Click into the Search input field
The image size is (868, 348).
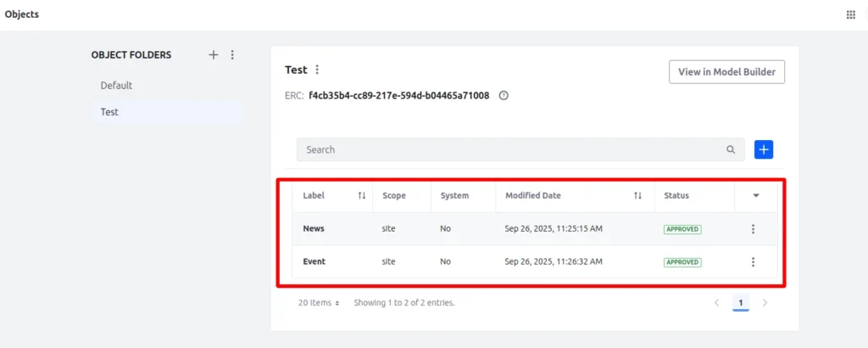click(x=509, y=149)
